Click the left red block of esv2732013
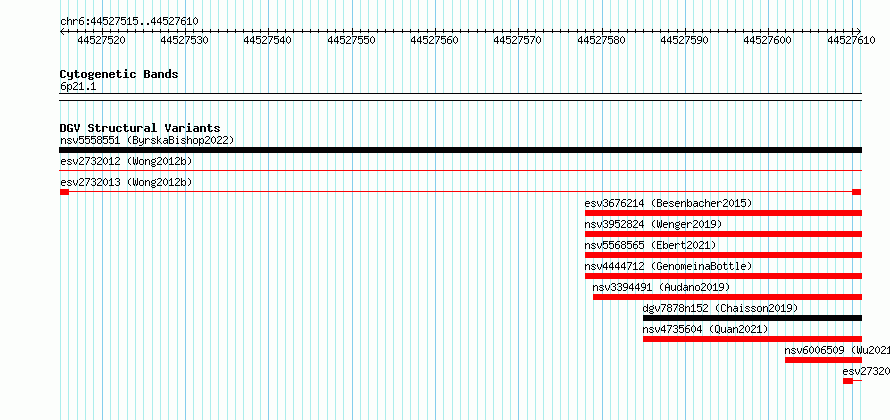The image size is (890, 420). 64,192
